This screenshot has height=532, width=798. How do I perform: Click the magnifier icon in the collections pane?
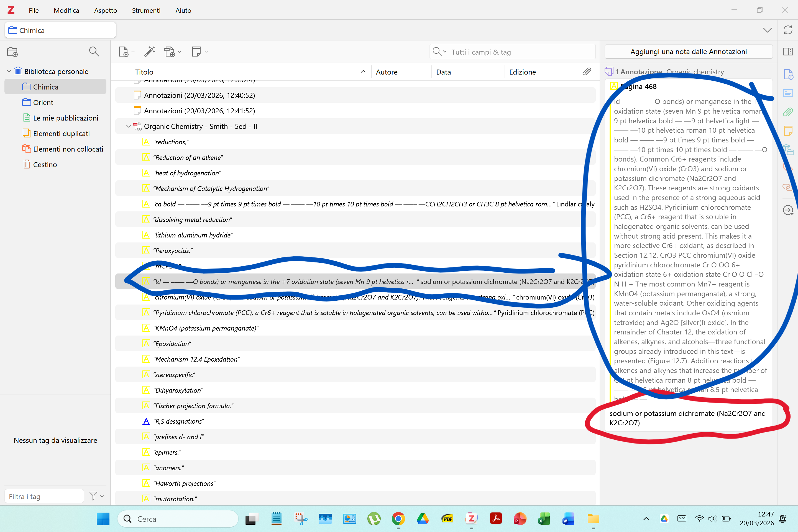point(94,52)
